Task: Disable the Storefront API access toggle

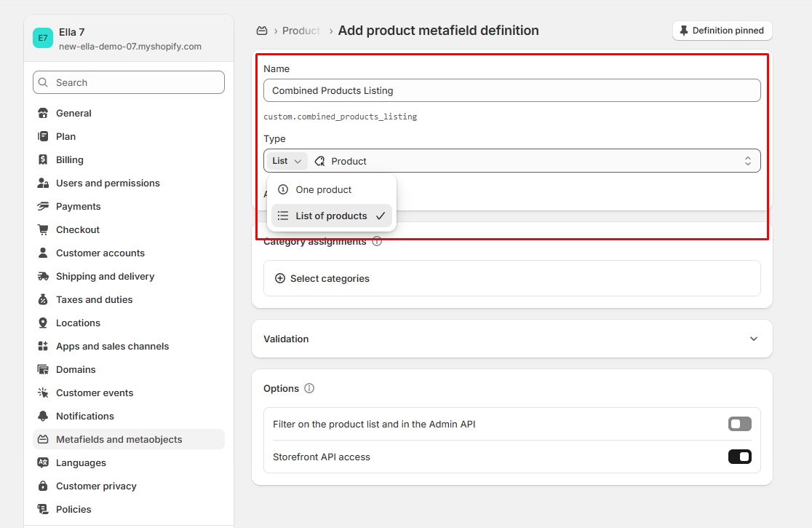Action: pos(739,457)
